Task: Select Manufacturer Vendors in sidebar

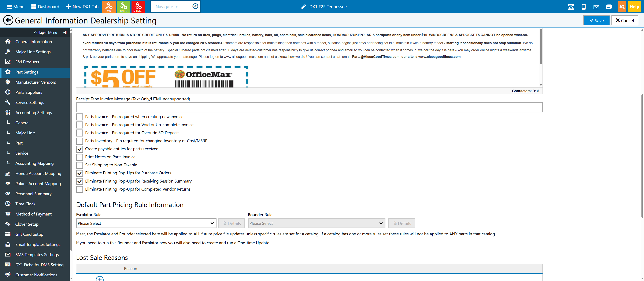Action: pyautogui.click(x=36, y=82)
